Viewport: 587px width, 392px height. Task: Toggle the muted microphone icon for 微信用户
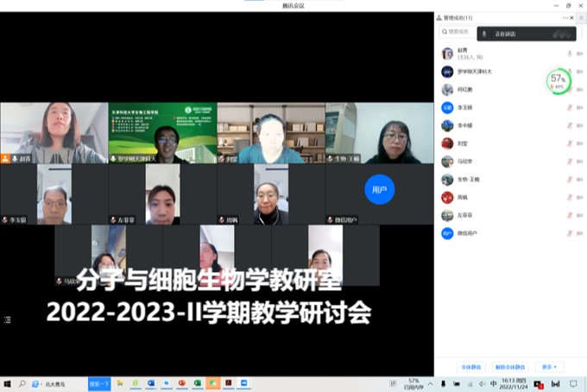570,234
